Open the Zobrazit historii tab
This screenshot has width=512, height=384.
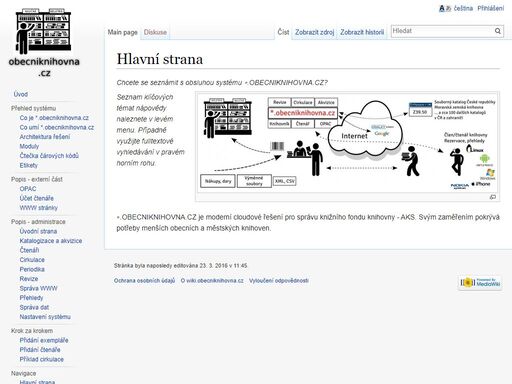[362, 32]
